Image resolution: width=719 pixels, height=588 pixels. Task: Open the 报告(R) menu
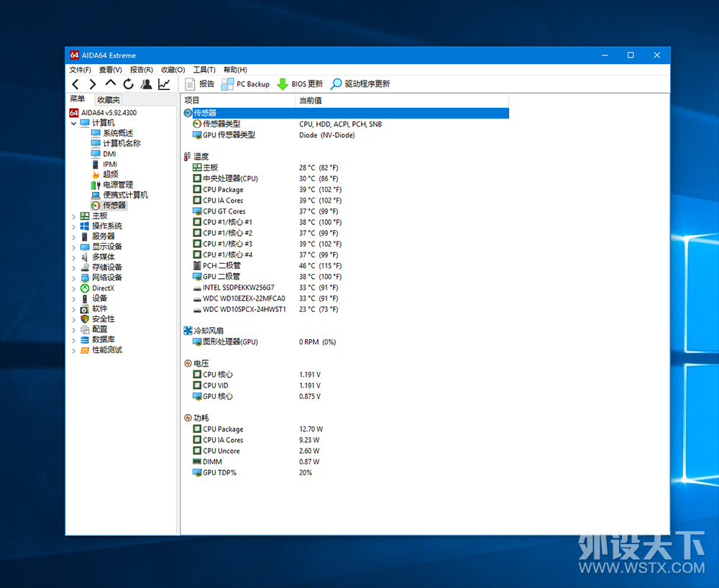pos(141,70)
